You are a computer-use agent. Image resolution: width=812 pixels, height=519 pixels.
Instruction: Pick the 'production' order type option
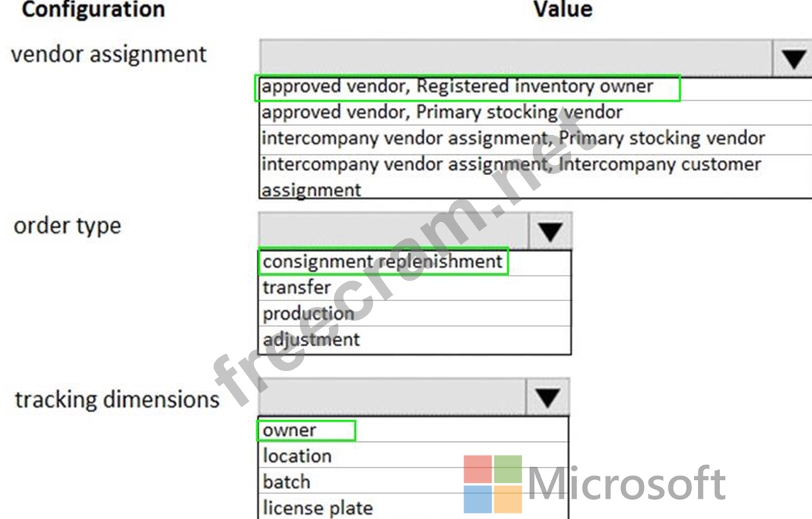click(308, 313)
